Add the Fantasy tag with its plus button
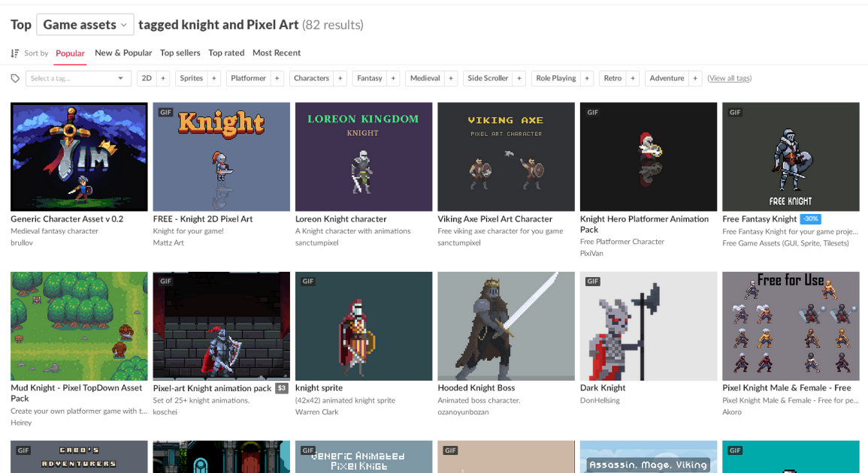 pos(394,79)
